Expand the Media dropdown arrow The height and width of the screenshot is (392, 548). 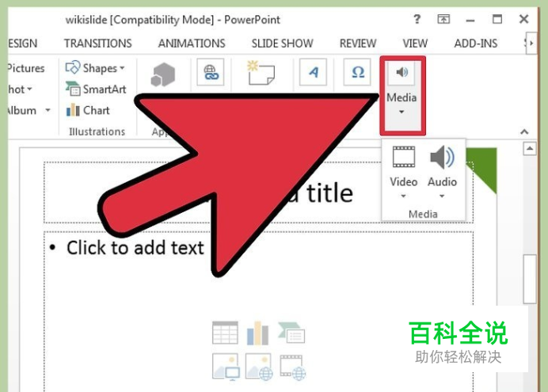[401, 112]
